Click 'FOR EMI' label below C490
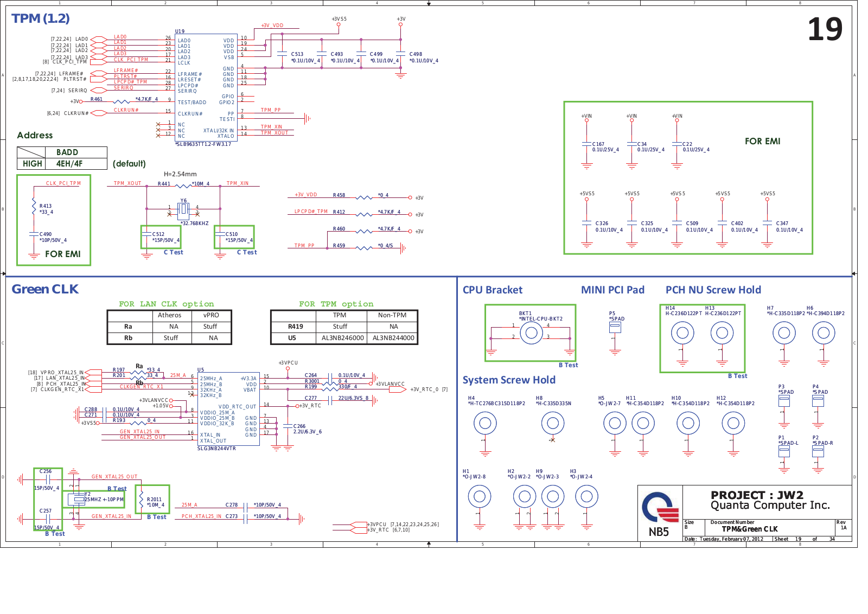The width and height of the screenshot is (868, 614). point(63,254)
